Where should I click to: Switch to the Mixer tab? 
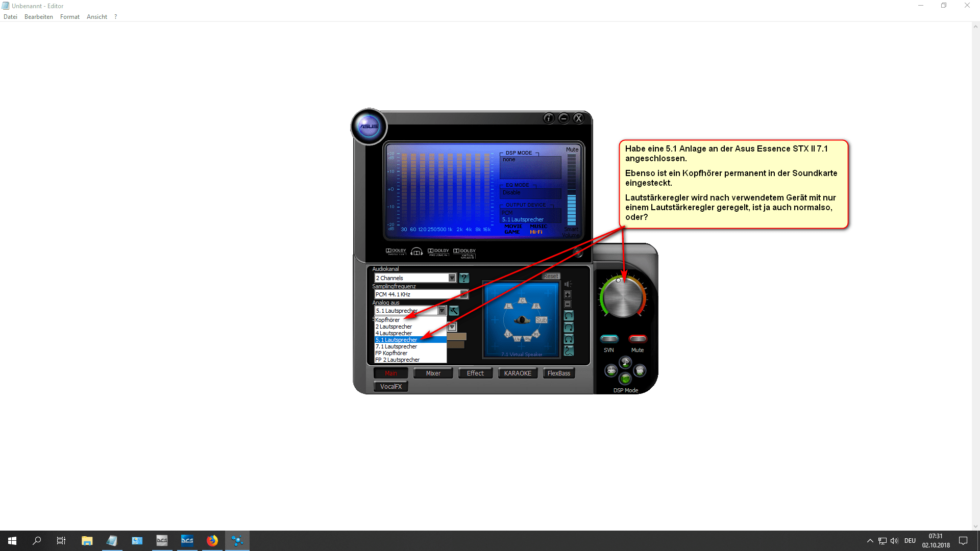(433, 373)
